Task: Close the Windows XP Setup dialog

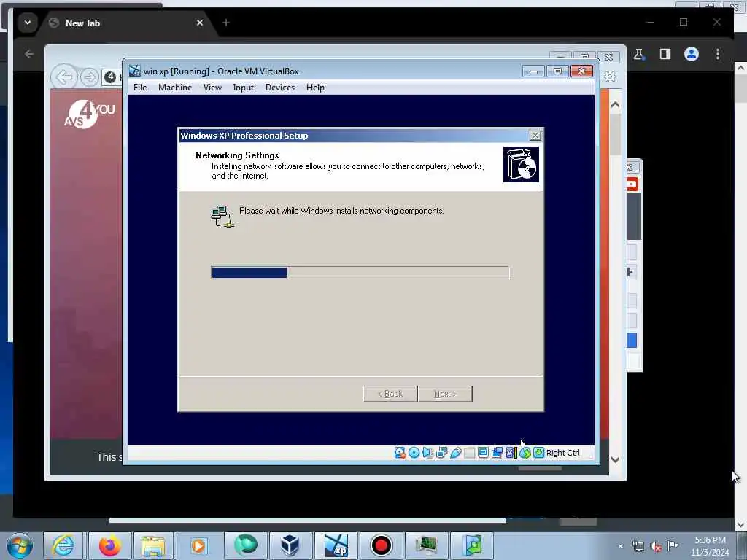Action: [x=535, y=136]
